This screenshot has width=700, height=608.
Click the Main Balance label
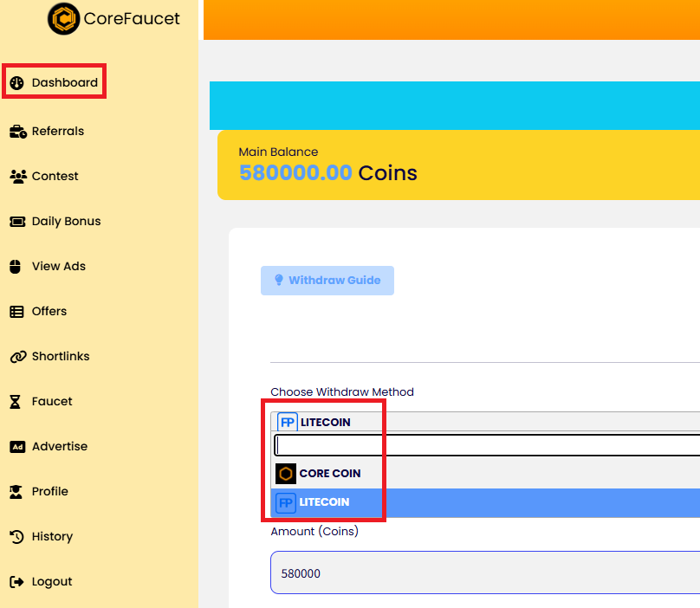coord(278,152)
